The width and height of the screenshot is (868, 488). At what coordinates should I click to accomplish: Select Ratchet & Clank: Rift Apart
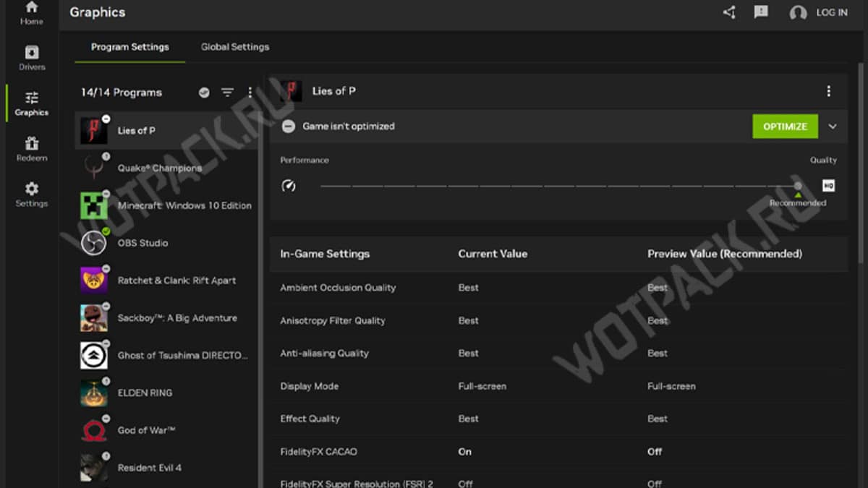166,281
